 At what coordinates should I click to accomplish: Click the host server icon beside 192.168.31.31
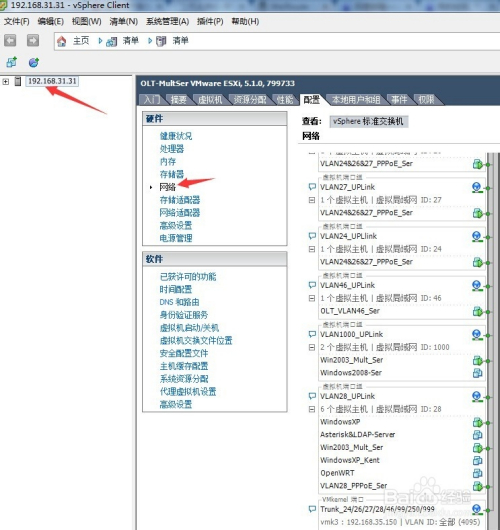[x=18, y=81]
